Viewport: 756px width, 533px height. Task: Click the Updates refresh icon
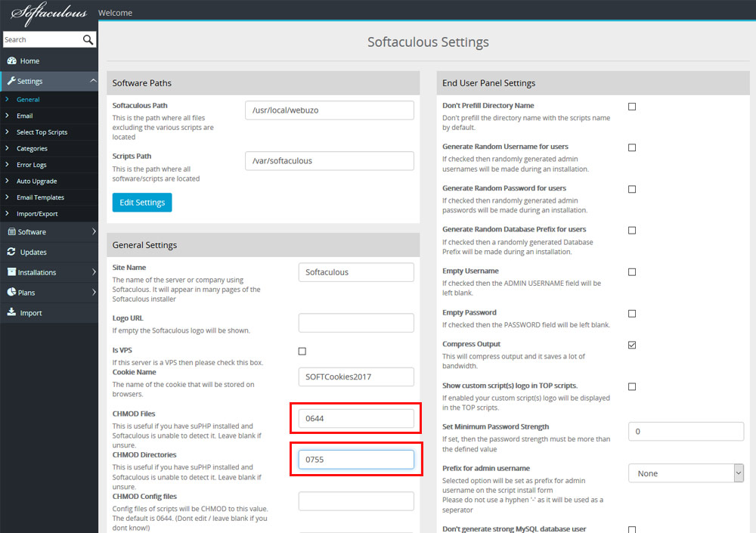tap(11, 252)
